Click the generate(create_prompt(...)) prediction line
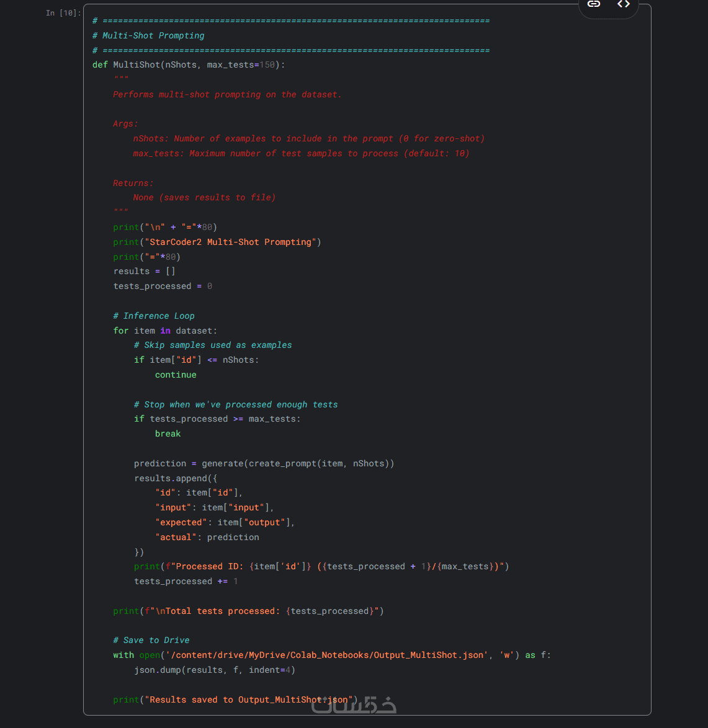 [x=264, y=463]
